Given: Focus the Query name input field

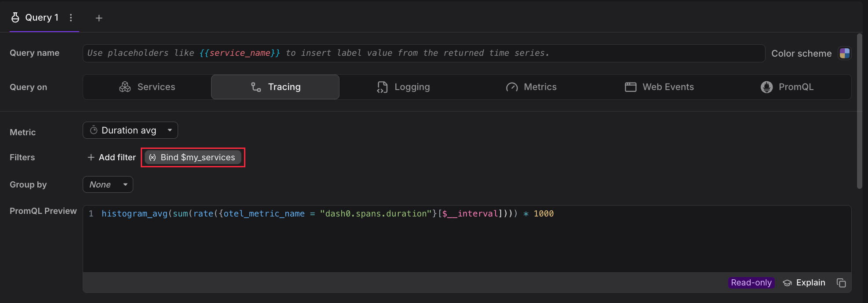Looking at the screenshot, I should tap(424, 53).
